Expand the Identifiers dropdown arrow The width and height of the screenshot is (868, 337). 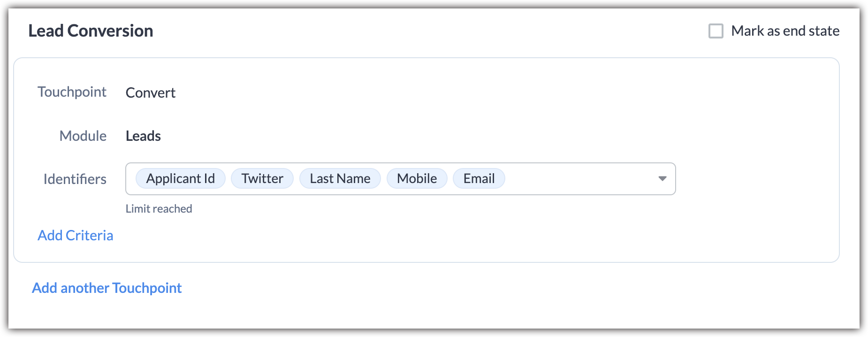662,179
